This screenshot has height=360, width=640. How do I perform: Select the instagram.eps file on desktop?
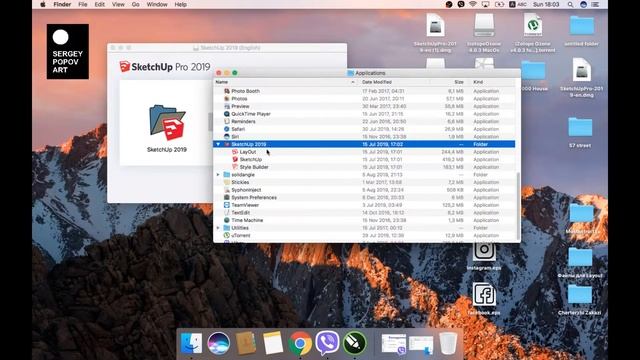tap(484, 256)
